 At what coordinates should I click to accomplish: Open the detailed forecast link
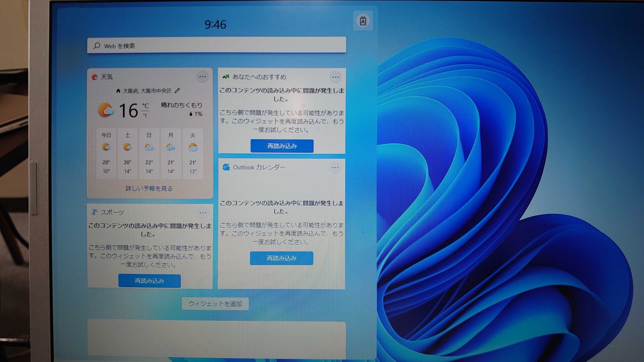tap(149, 188)
